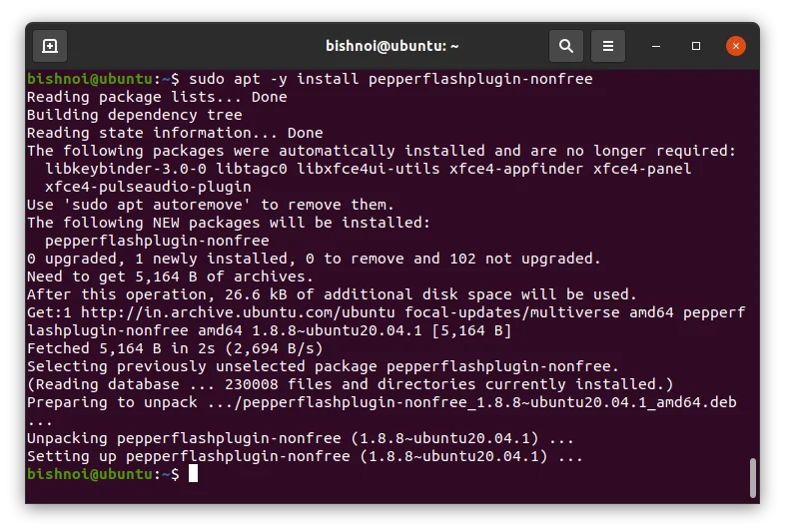Screen dimensions: 785x532
Task: Click the line 'Building dependency tree'
Action: pos(135,115)
